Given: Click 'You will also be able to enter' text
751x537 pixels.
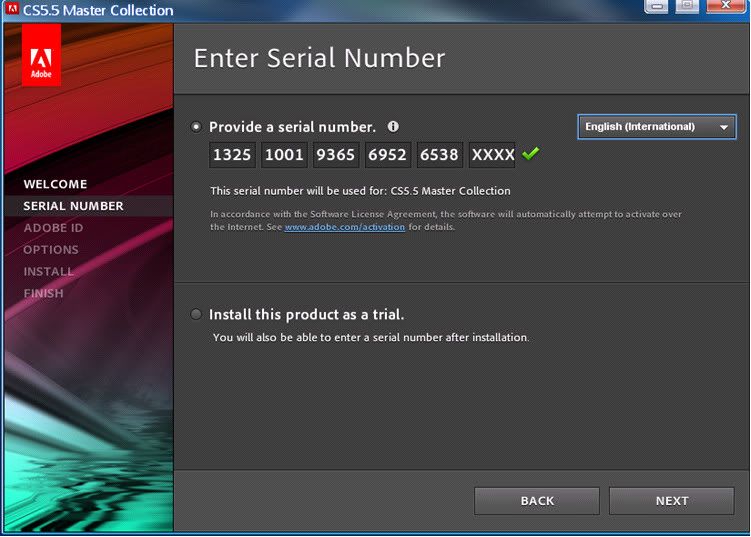Looking at the screenshot, I should point(371,338).
